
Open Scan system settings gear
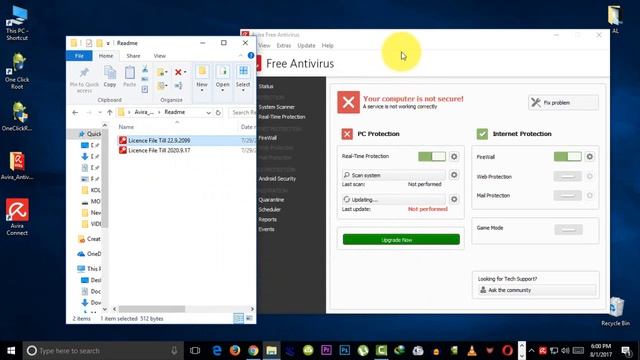[454, 175]
